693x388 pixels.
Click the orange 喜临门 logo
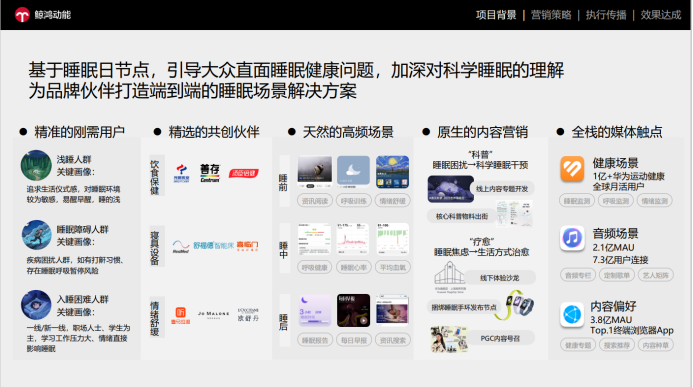(248, 246)
